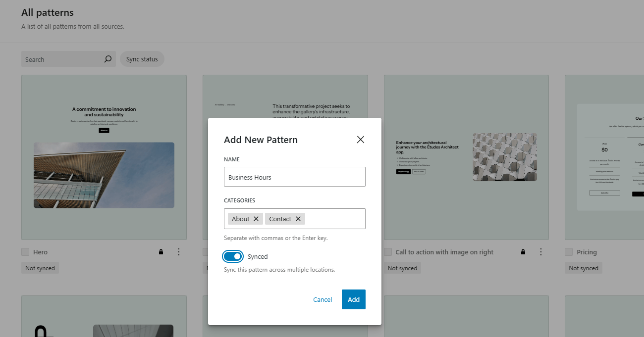Disable the Synced toggle

coord(233,256)
